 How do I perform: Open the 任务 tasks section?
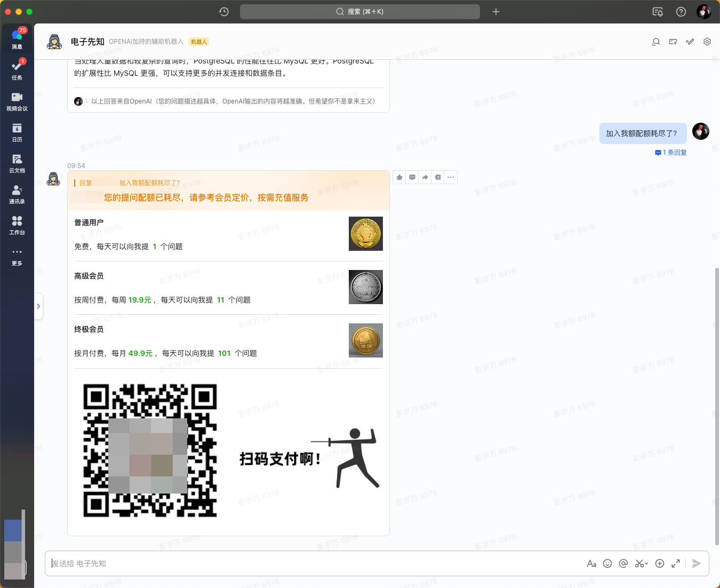(x=17, y=69)
